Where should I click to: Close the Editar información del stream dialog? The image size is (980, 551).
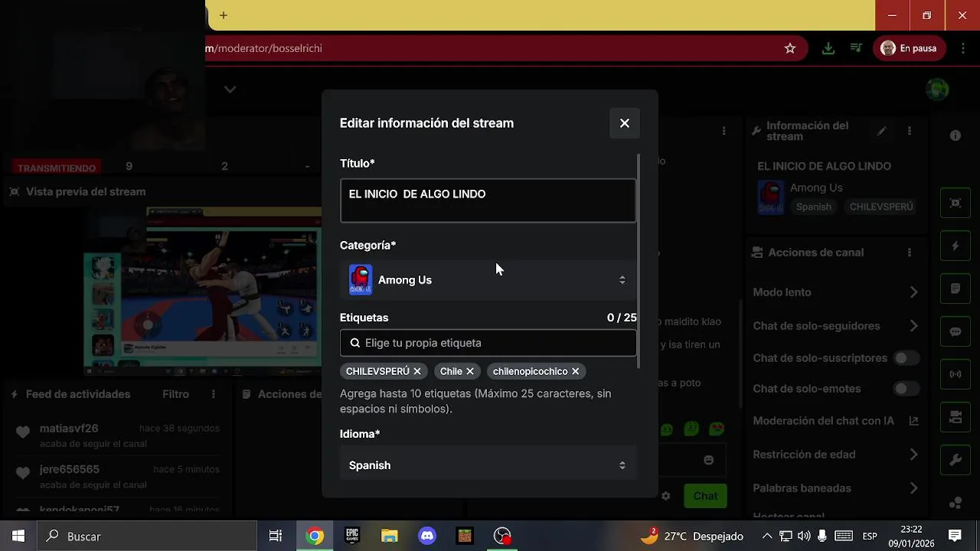click(x=625, y=123)
